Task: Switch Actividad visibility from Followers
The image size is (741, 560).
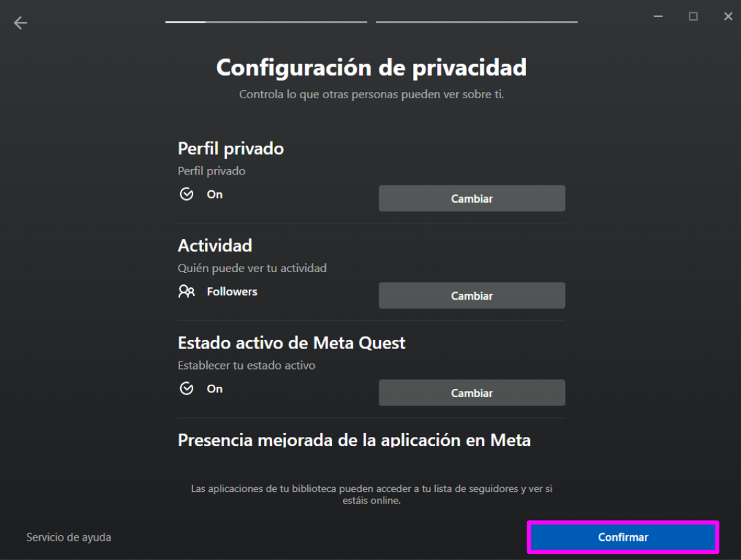Action: pos(472,295)
